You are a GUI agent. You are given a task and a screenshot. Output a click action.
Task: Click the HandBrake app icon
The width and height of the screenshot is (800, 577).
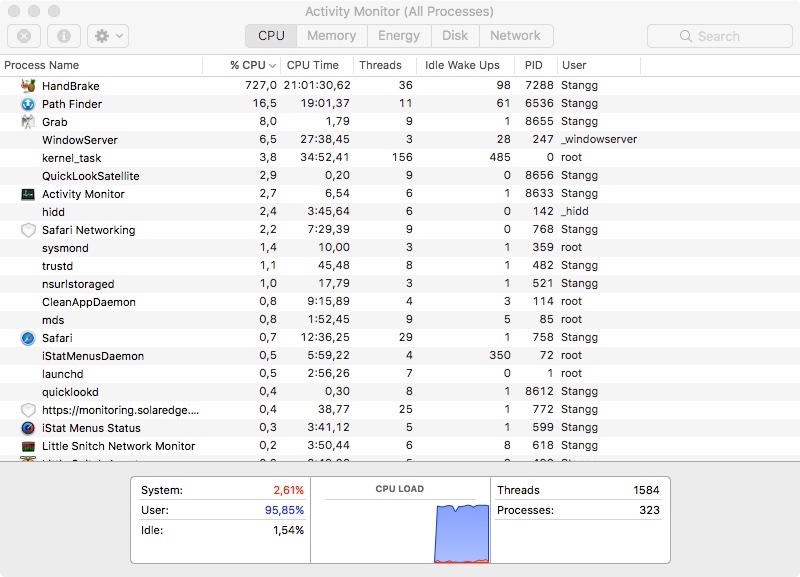point(28,86)
